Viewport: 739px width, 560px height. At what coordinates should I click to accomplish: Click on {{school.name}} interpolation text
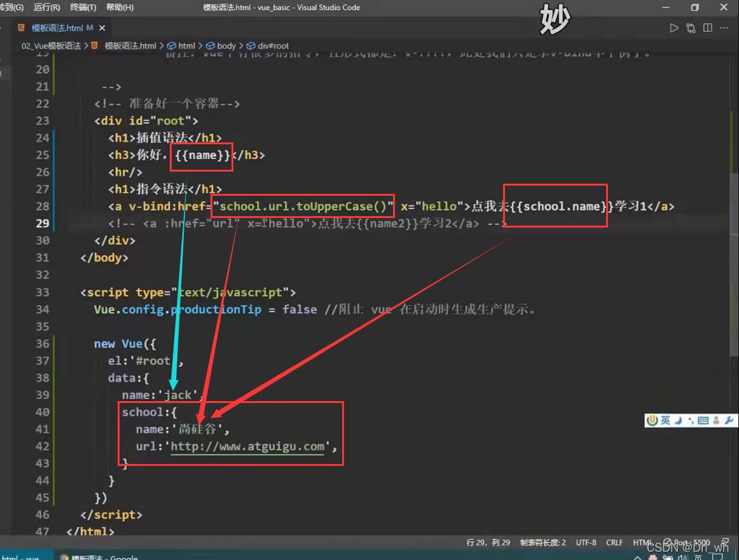coord(562,207)
